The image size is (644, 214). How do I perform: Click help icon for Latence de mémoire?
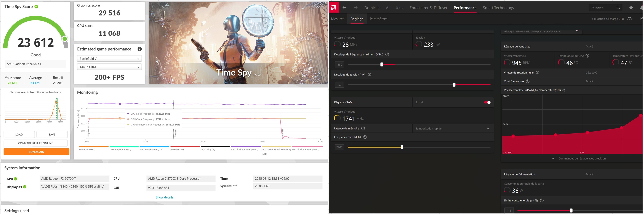tap(363, 128)
